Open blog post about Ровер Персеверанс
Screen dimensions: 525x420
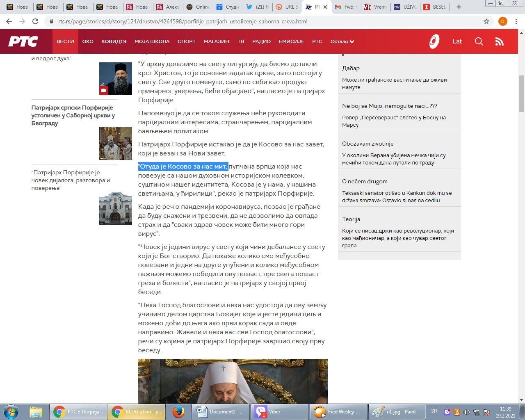[x=394, y=121]
